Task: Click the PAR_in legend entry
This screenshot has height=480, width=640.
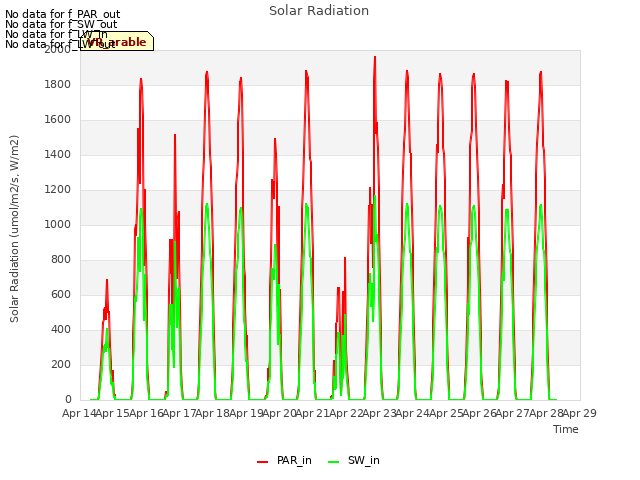Action: pyautogui.click(x=284, y=460)
